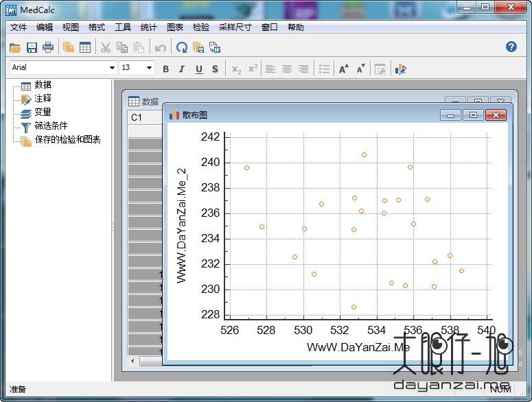Image resolution: width=532 pixels, height=402 pixels.
Task: Close the 散布图 scatter window
Action: tap(496, 115)
